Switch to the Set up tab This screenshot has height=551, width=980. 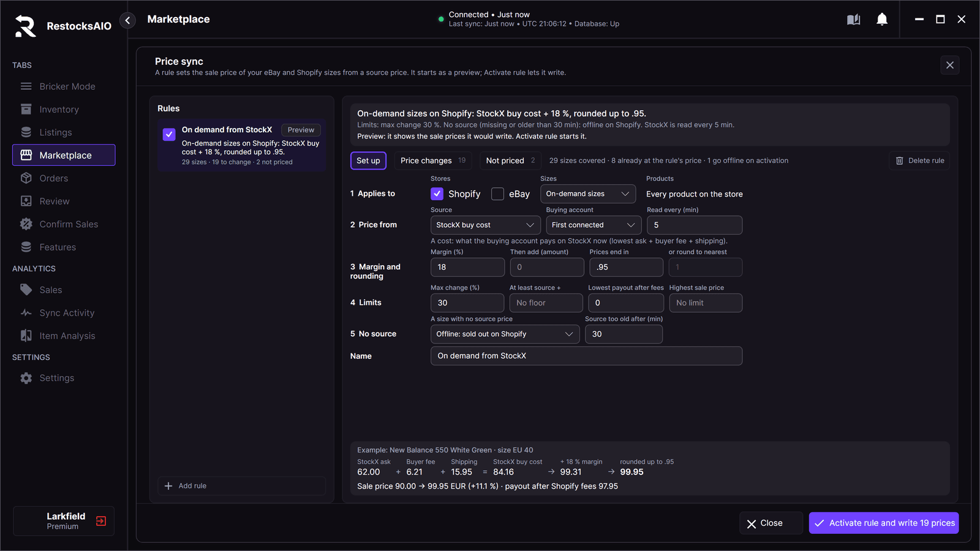[x=368, y=161]
